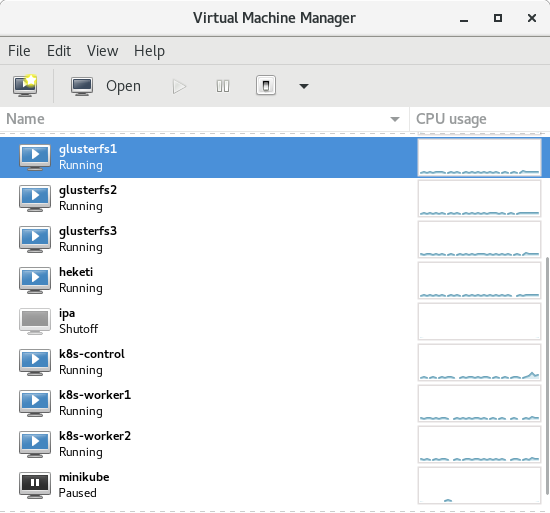This screenshot has height=513, width=550.
Task: Click the k8s-worker1 CPU usage graph
Action: [x=479, y=403]
